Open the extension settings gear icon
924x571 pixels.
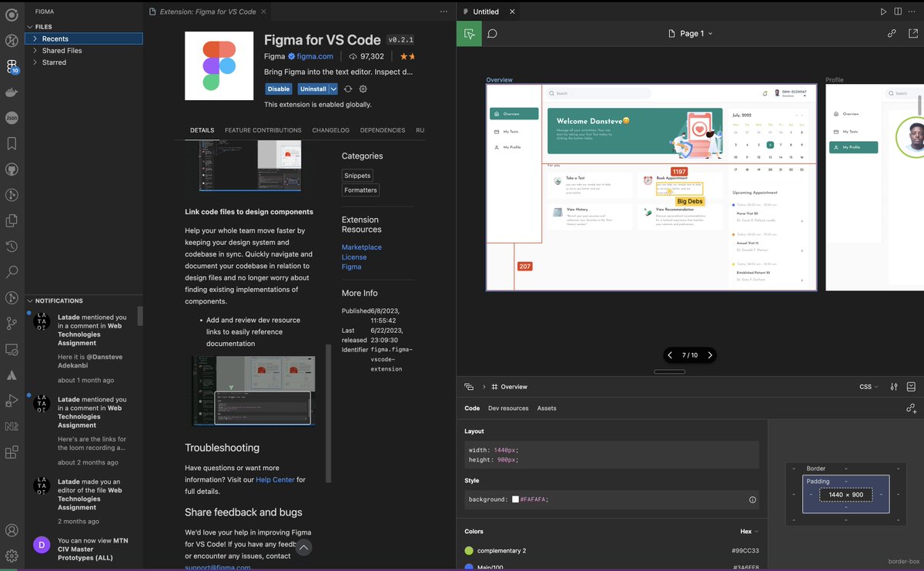363,89
